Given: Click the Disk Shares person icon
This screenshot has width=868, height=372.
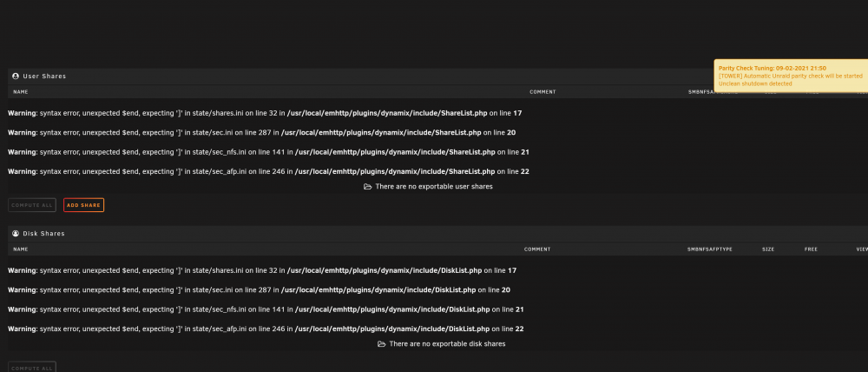Looking at the screenshot, I should point(16,234).
